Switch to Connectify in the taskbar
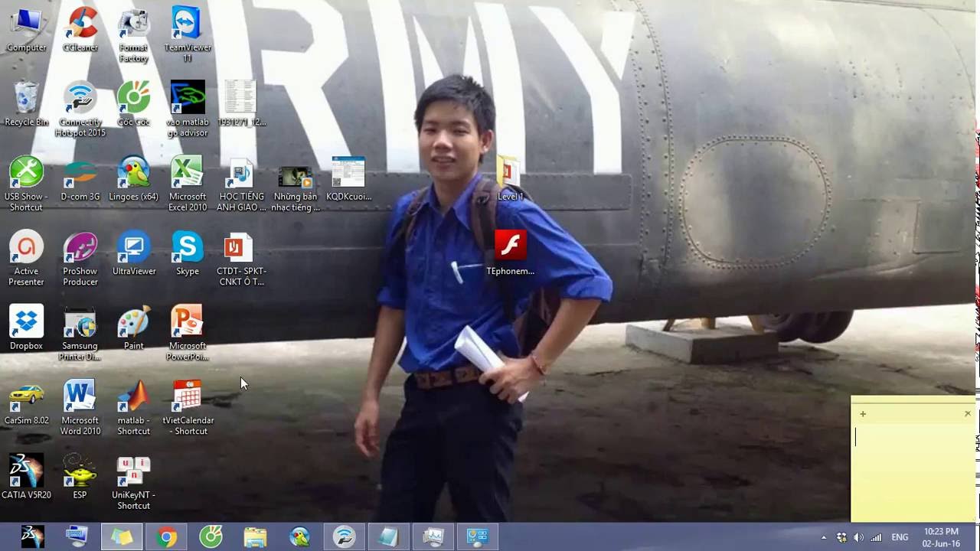This screenshot has width=980, height=551. click(x=344, y=536)
